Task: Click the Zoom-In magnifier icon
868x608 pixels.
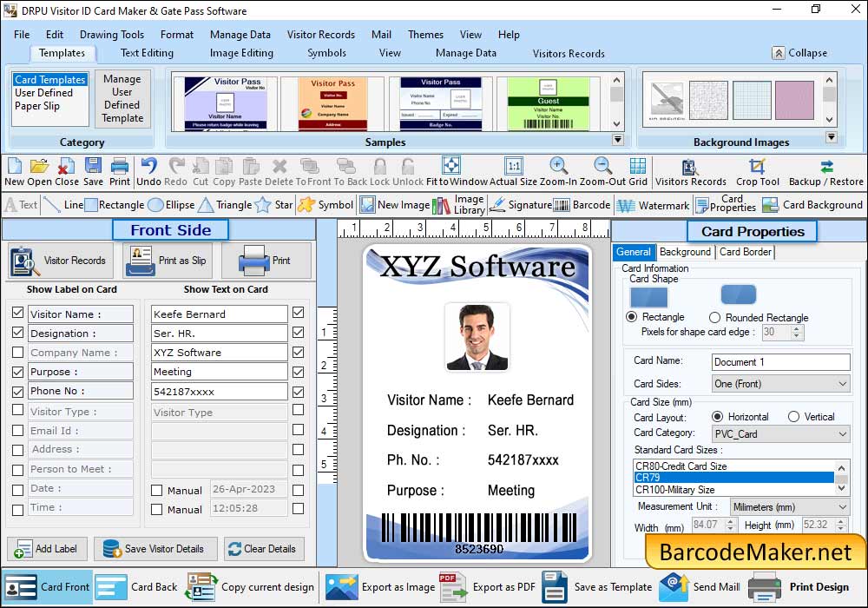Action: point(558,166)
